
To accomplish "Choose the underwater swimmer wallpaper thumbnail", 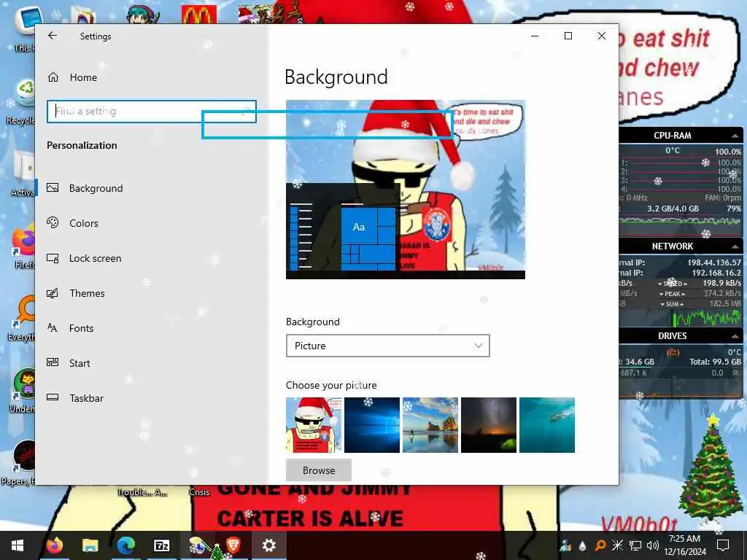I will pyautogui.click(x=547, y=425).
